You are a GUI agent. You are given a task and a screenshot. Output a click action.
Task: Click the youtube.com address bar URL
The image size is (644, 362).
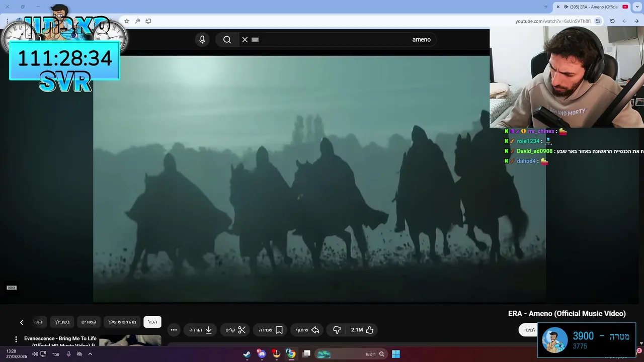tap(553, 21)
